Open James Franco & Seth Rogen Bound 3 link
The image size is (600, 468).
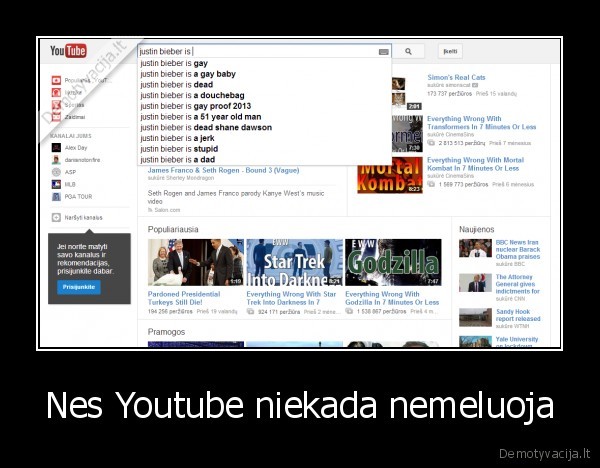[223, 170]
